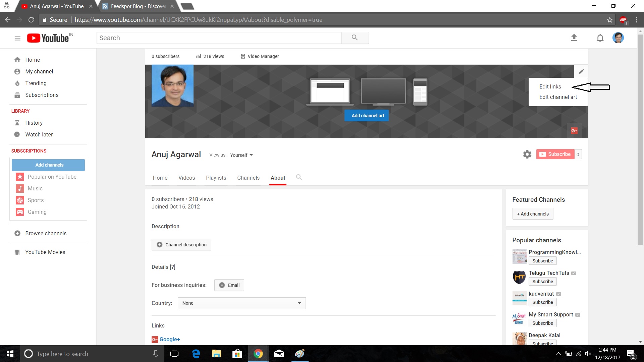Click the upload video icon

point(574,38)
